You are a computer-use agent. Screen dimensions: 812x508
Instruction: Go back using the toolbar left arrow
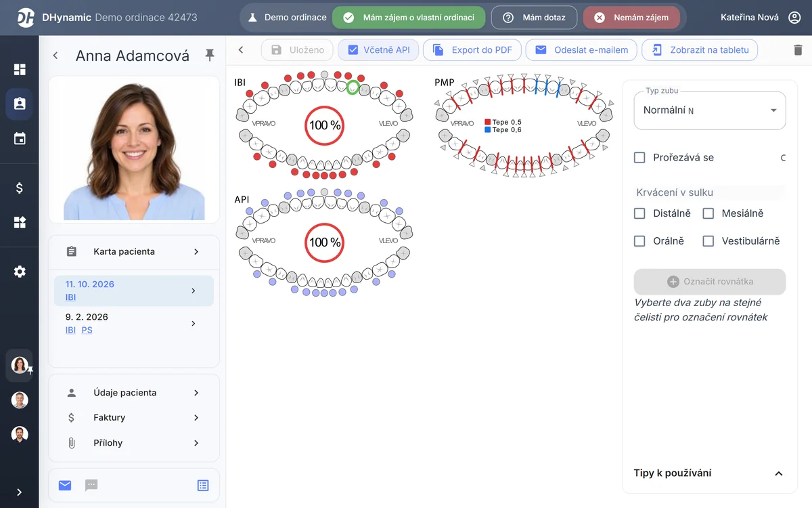(241, 49)
